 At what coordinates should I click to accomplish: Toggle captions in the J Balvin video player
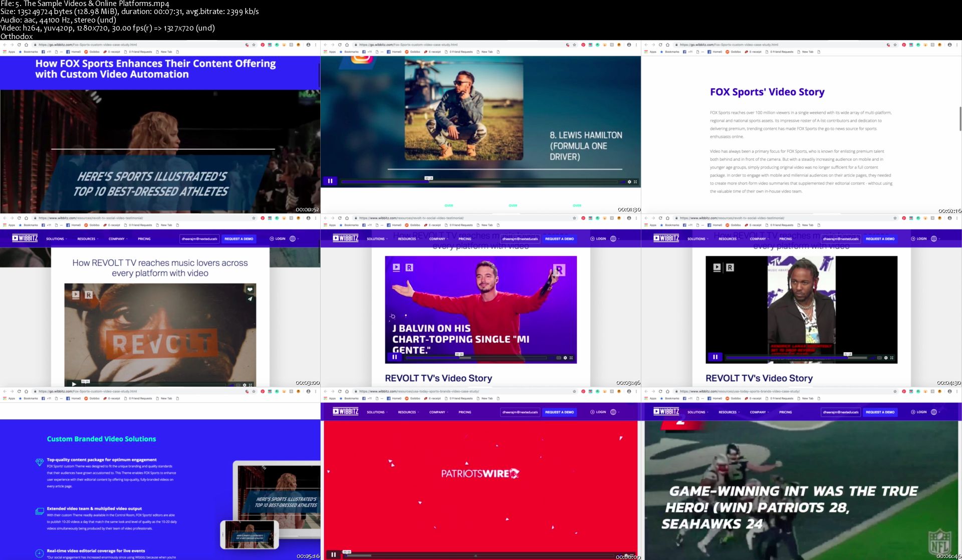pyautogui.click(x=559, y=358)
